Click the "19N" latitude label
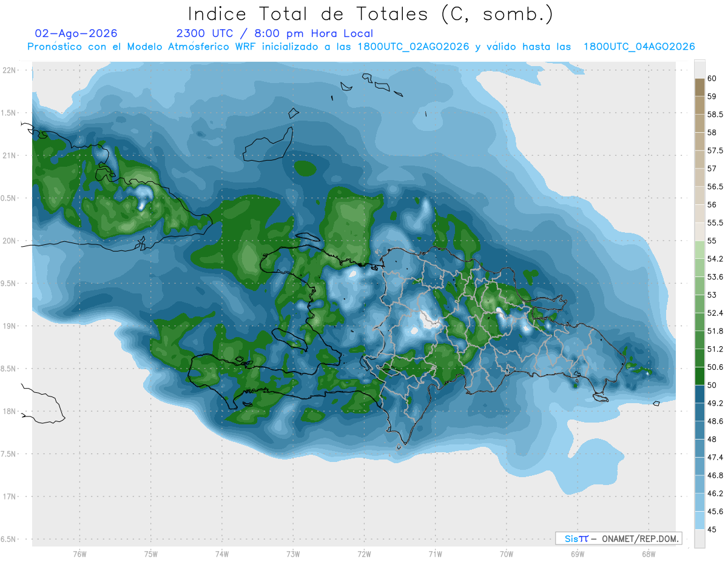The width and height of the screenshot is (728, 562). pos(9,326)
